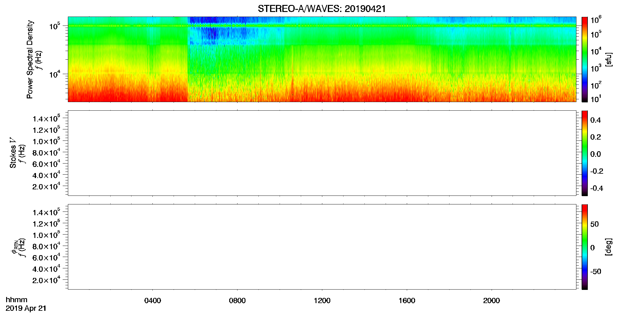Click the blue low-power region near 0700
The image size is (644, 332).
point(212,33)
